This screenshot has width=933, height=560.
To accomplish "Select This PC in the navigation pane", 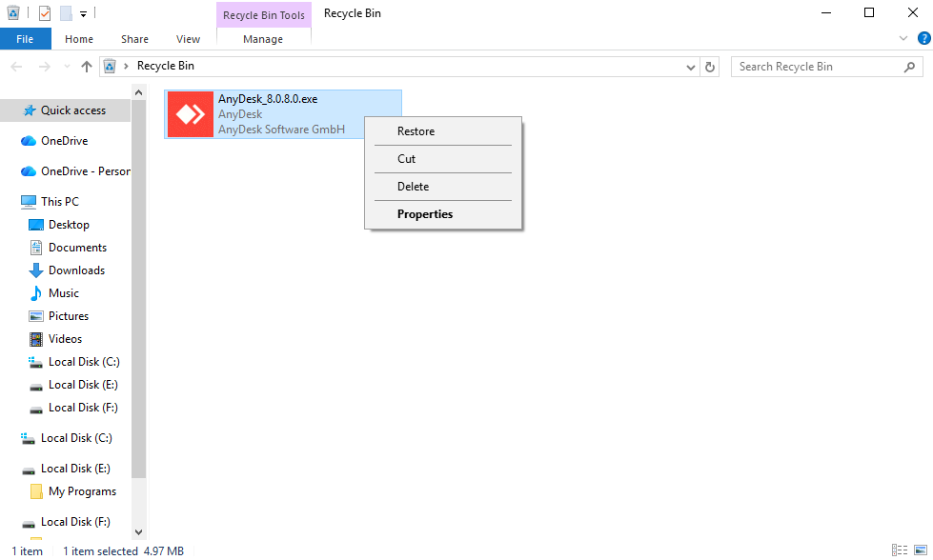I will click(59, 202).
